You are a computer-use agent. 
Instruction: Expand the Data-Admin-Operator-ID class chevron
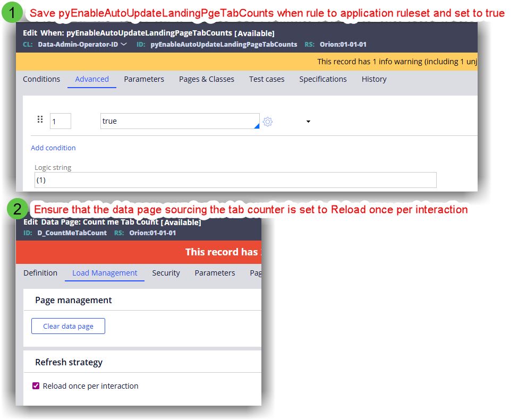tap(124, 44)
